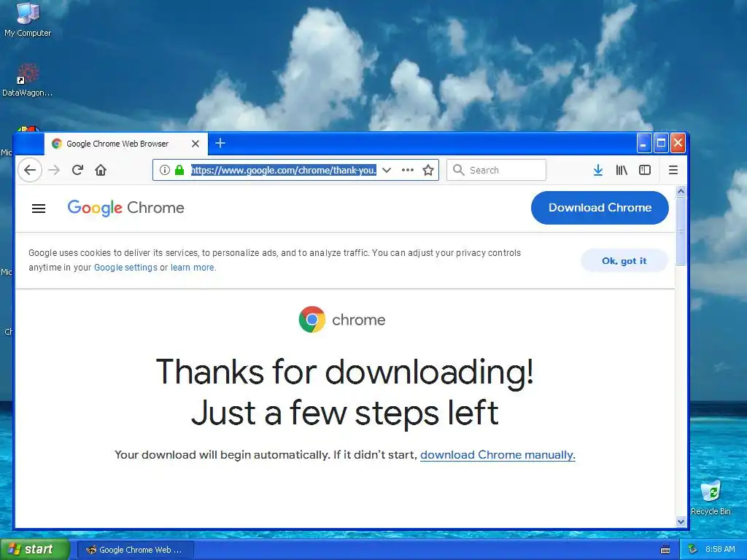
Task: Select the My Computer desktop icon
Action: click(28, 20)
